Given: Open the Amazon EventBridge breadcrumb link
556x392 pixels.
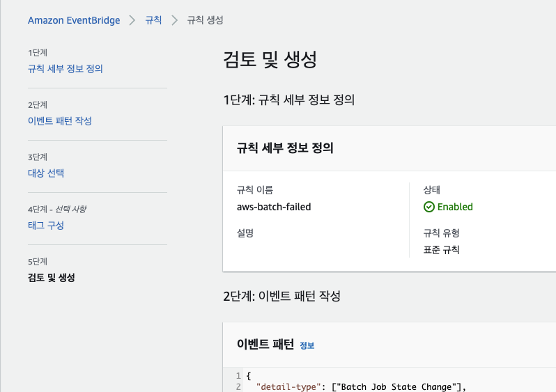Looking at the screenshot, I should click(74, 20).
